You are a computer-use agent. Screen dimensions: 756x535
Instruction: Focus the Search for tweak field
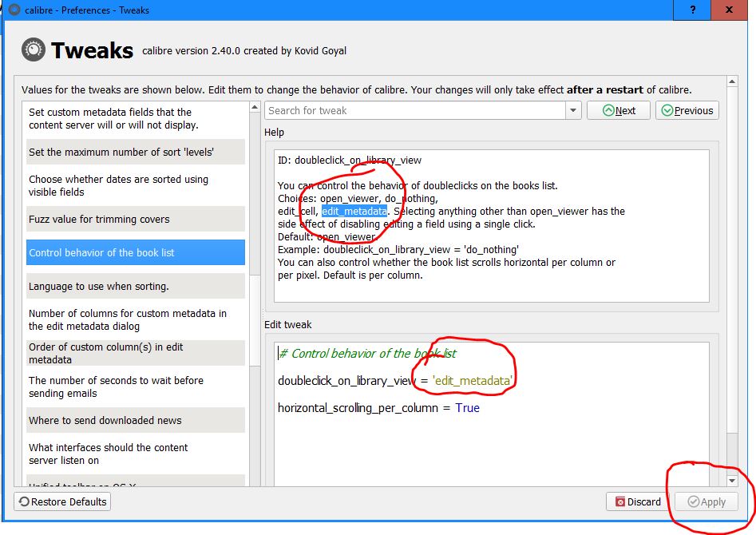(416, 110)
